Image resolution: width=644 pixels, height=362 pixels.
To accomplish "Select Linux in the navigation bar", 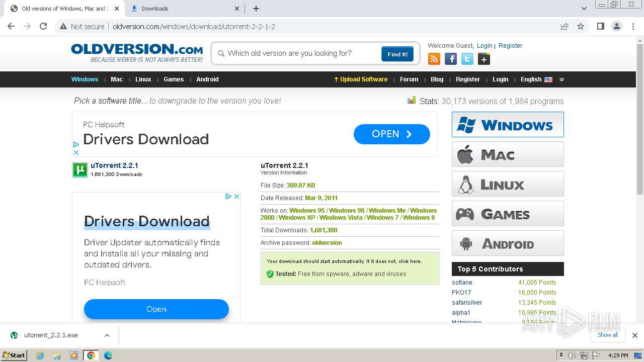I will click(143, 79).
